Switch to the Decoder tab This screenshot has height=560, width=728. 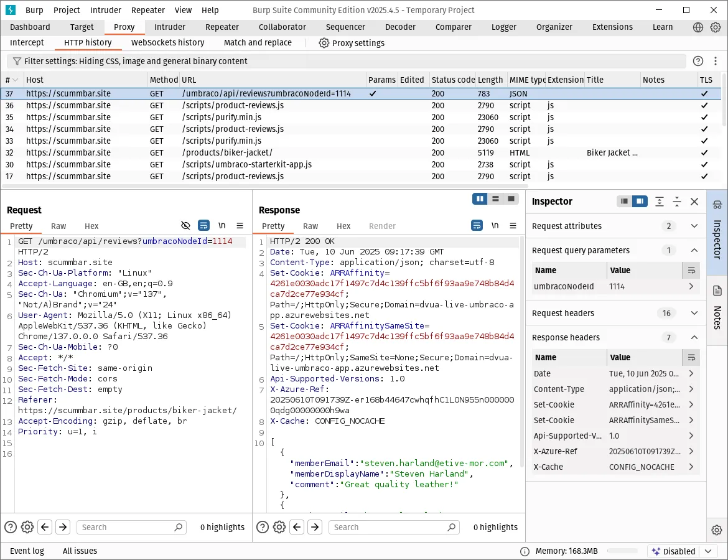click(x=400, y=27)
